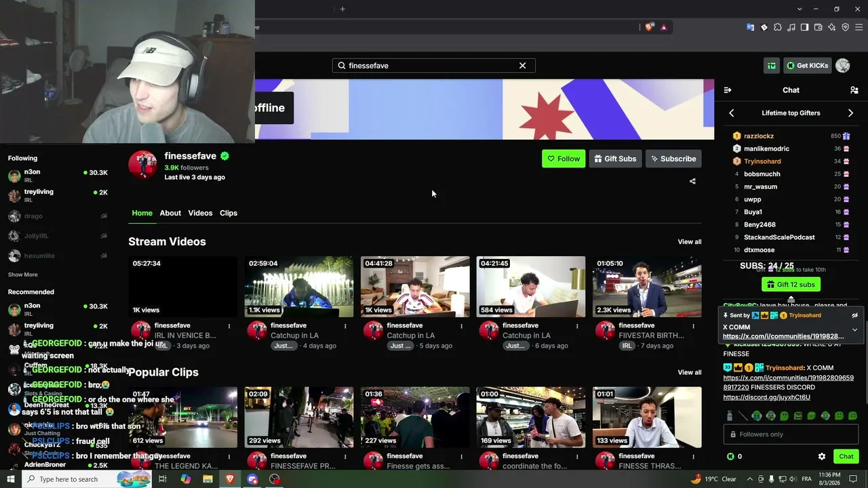Click the search box showing finessefave
Image resolution: width=868 pixels, height=488 pixels.
coord(434,66)
